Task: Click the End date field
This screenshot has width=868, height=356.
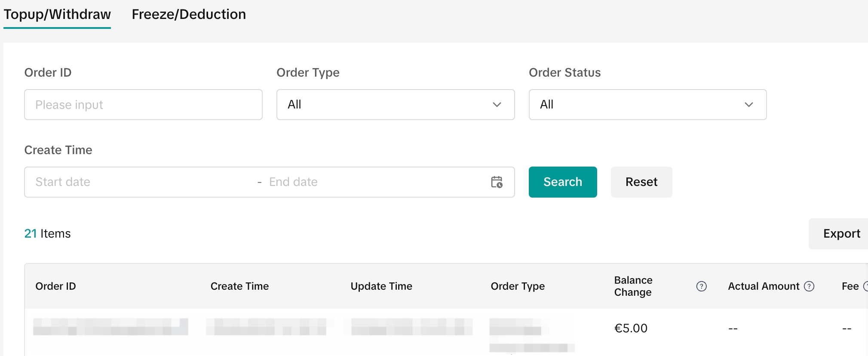Action: click(370, 182)
